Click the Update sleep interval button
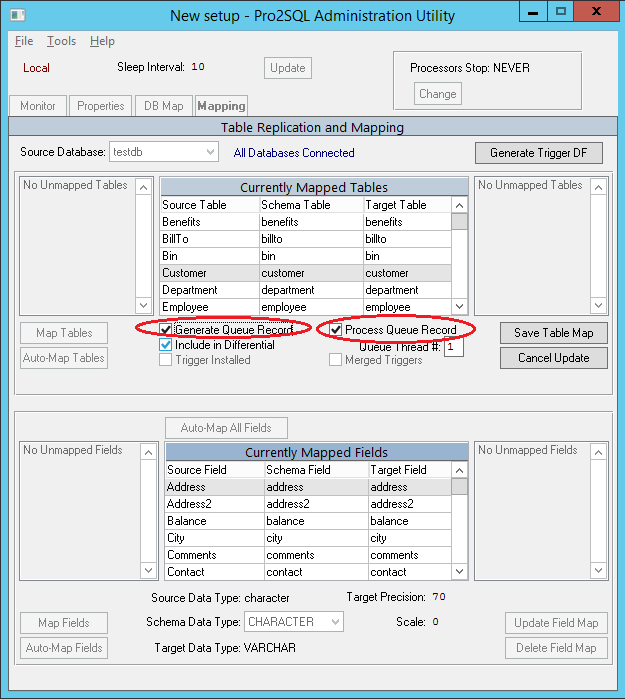625x699 pixels. (x=288, y=68)
